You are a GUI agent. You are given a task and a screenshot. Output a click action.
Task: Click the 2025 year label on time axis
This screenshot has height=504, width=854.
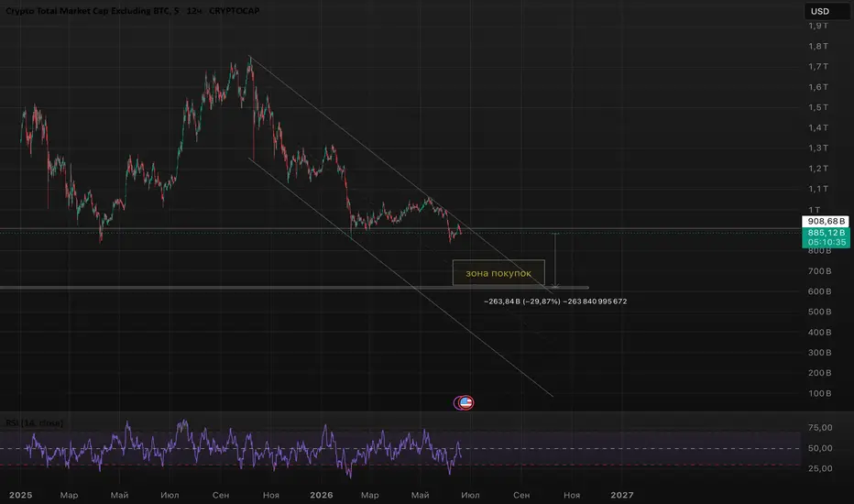pyautogui.click(x=21, y=495)
